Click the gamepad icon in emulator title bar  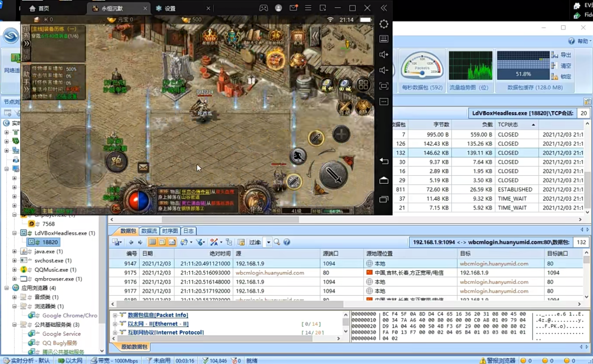tap(263, 8)
